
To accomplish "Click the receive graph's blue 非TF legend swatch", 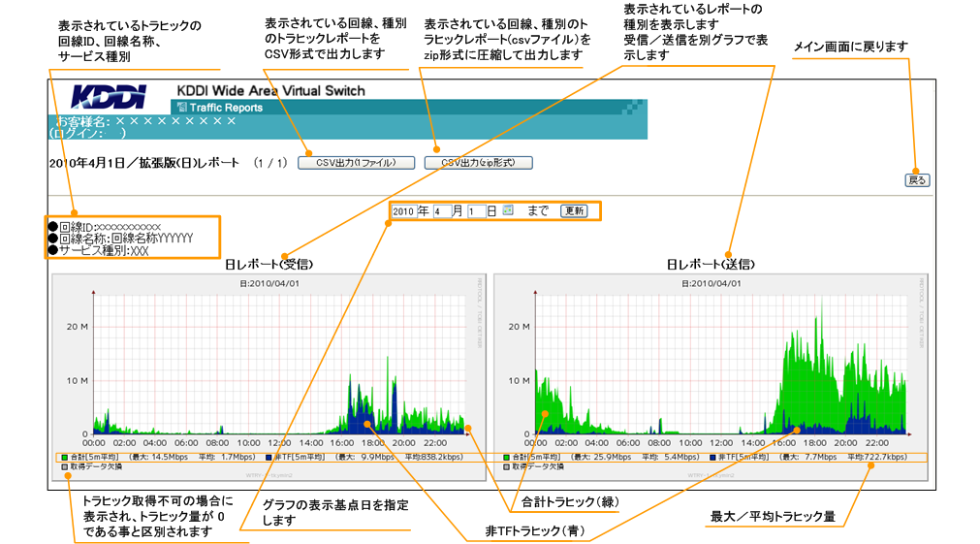I will tap(269, 457).
